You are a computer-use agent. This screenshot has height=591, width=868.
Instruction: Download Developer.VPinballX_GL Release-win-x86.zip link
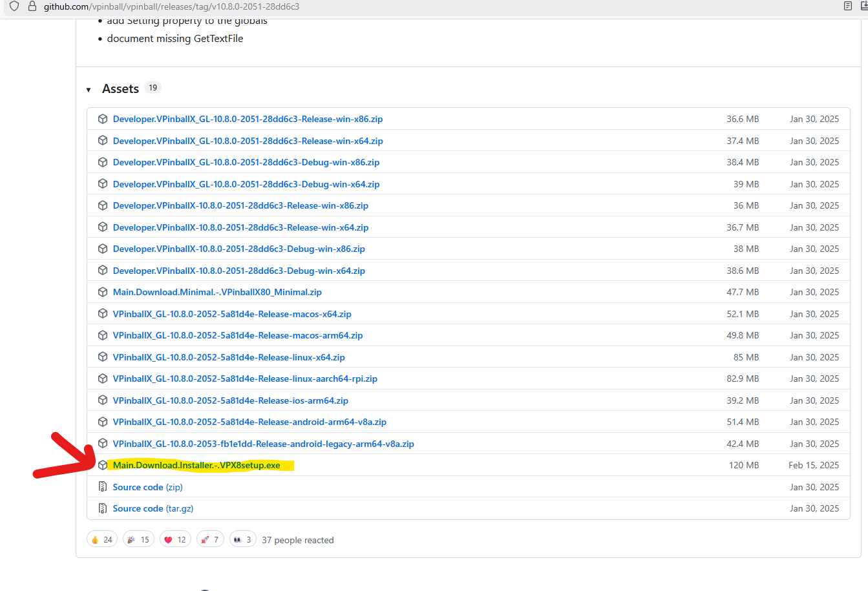pyautogui.click(x=248, y=119)
